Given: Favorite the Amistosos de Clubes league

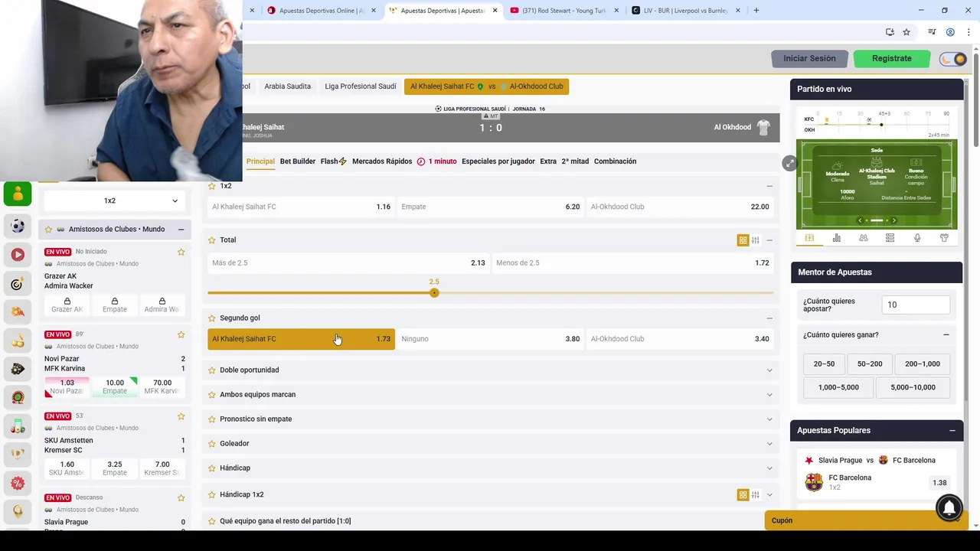Looking at the screenshot, I should (48, 229).
